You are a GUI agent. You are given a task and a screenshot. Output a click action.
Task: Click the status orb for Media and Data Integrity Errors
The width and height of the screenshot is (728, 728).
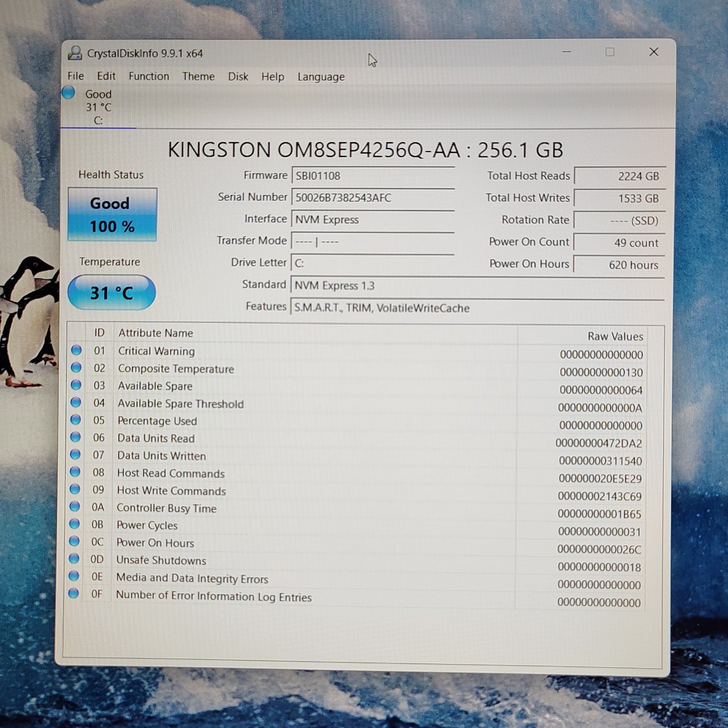click(74, 575)
